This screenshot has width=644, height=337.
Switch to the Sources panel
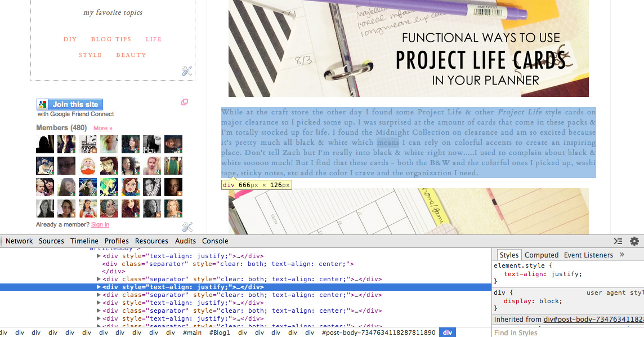point(51,241)
